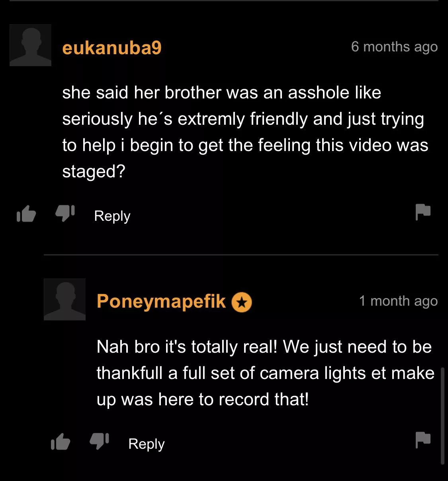Click the "1 month ago" timestamp
Screen dimensions: 448x481
coord(398,301)
